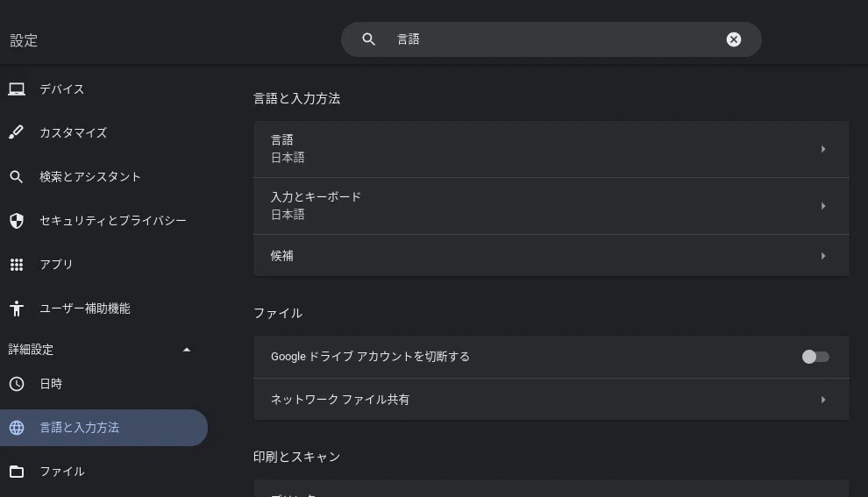Click the ファイル section heading in main pane
The height and width of the screenshot is (497, 868).
pos(278,313)
